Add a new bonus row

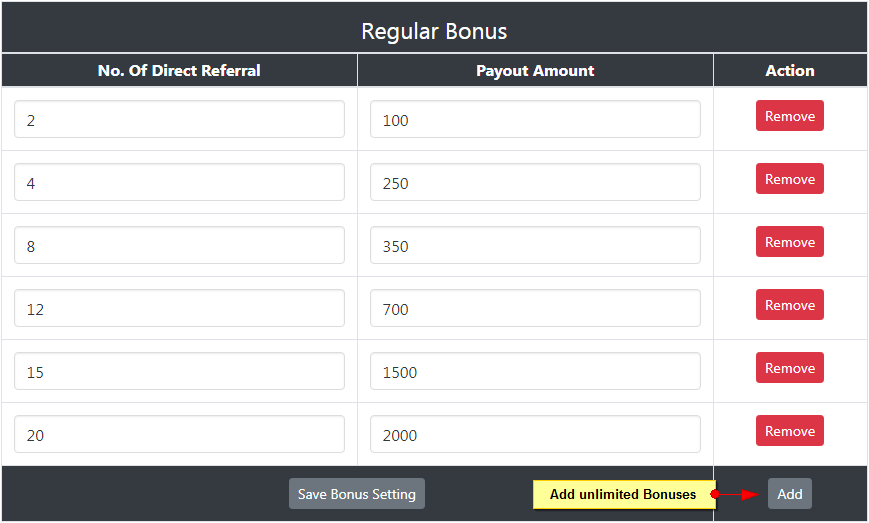pyautogui.click(x=789, y=494)
